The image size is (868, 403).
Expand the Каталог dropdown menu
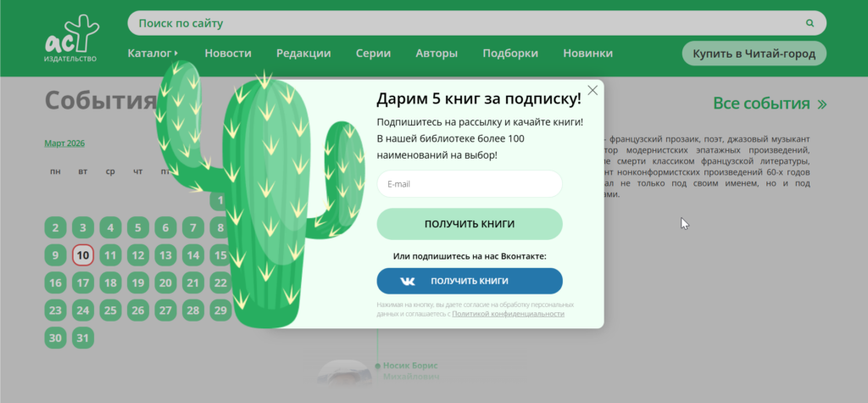click(x=153, y=53)
